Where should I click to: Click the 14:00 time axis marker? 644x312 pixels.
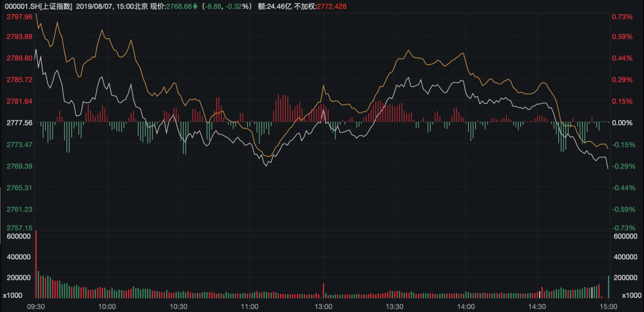466,306
